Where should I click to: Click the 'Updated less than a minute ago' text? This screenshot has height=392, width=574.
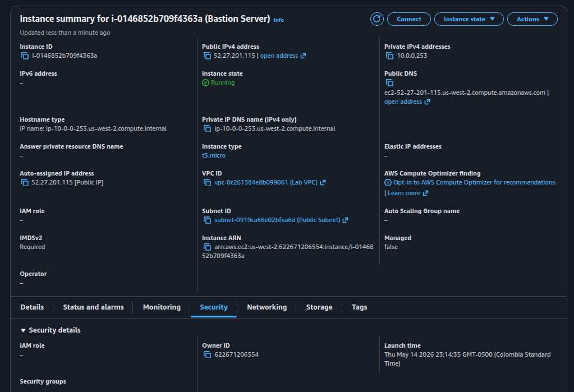click(65, 33)
